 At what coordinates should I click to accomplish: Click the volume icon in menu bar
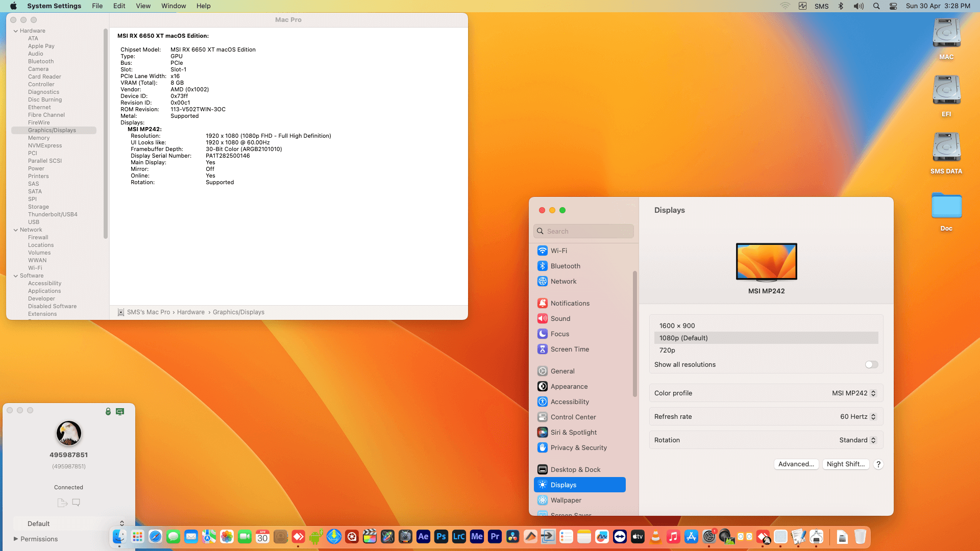(x=859, y=6)
